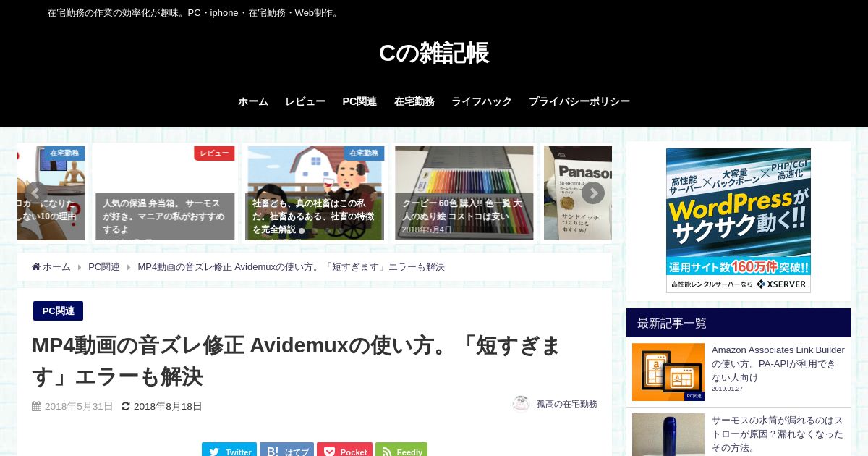This screenshot has height=456, width=868.
Task: Click the breadcrumb home icon
Action: 36,267
